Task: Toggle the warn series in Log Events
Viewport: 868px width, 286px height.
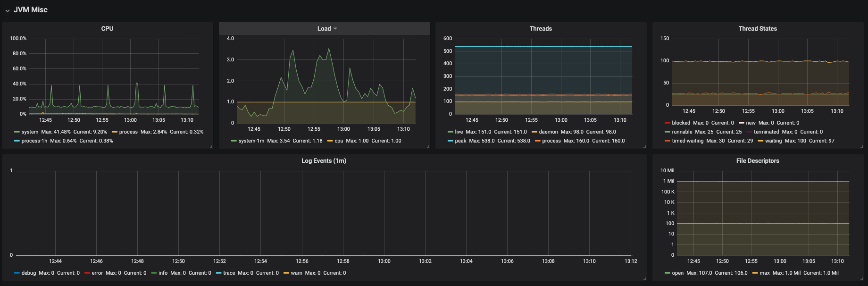Action: pyautogui.click(x=296, y=273)
